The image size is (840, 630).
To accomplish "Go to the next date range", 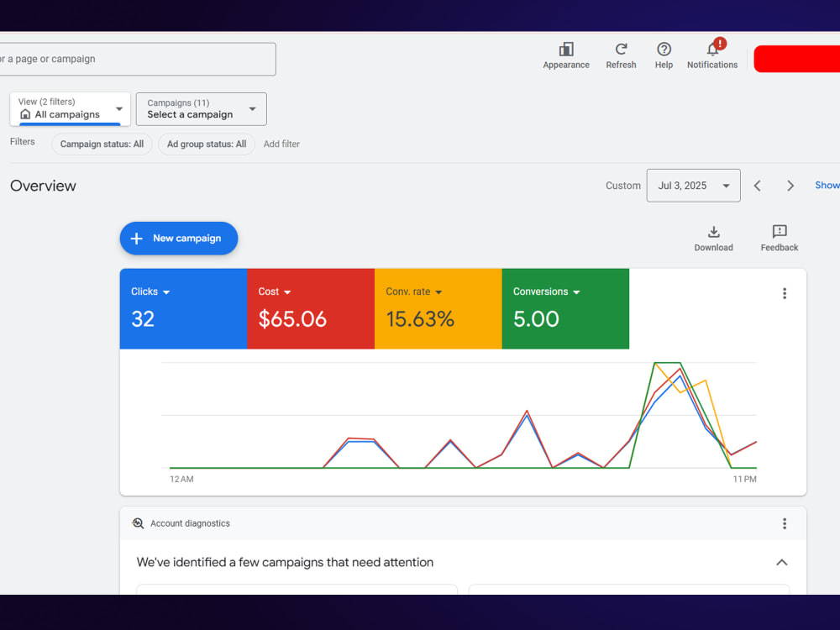I will pos(790,186).
